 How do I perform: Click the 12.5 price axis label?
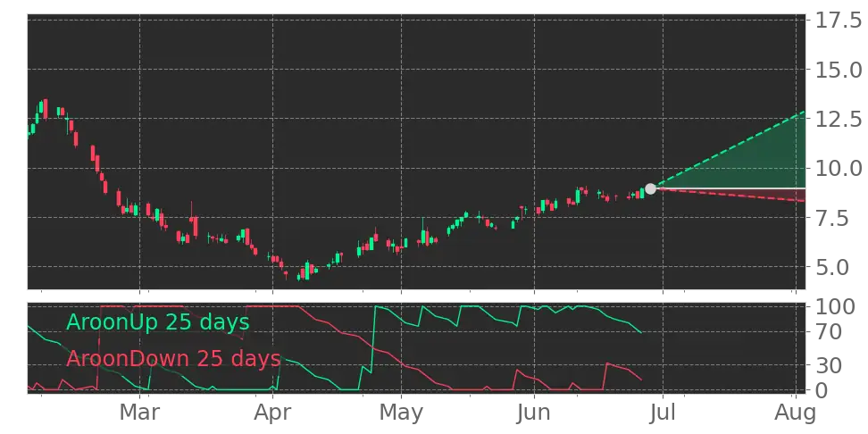[x=837, y=119]
